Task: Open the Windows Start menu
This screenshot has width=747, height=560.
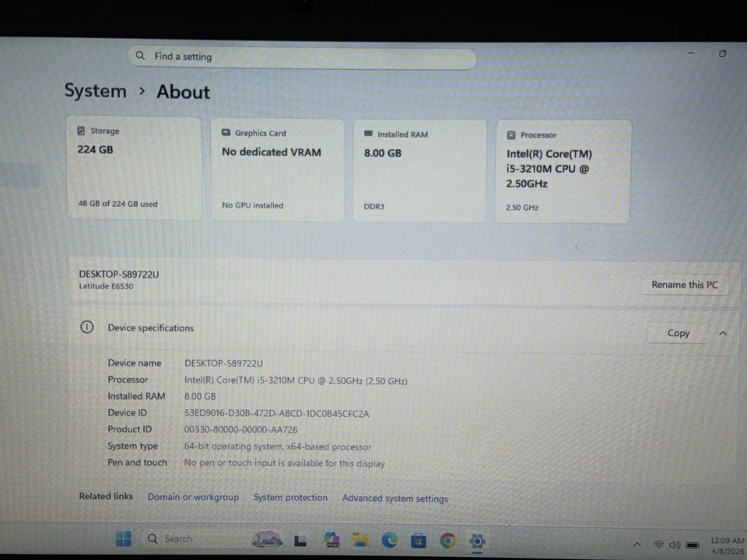Action: click(124, 538)
